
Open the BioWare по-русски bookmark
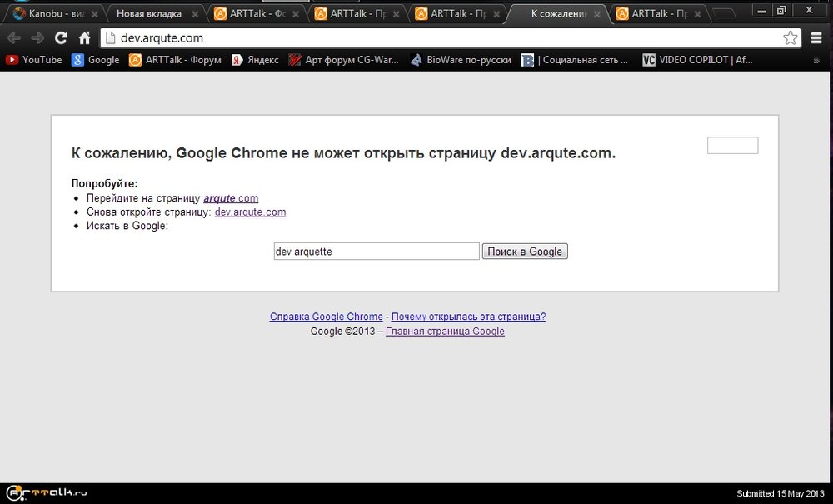[461, 60]
